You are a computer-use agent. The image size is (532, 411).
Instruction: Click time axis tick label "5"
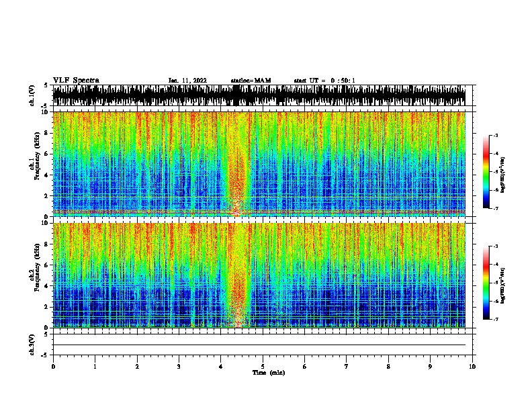pos(263,367)
